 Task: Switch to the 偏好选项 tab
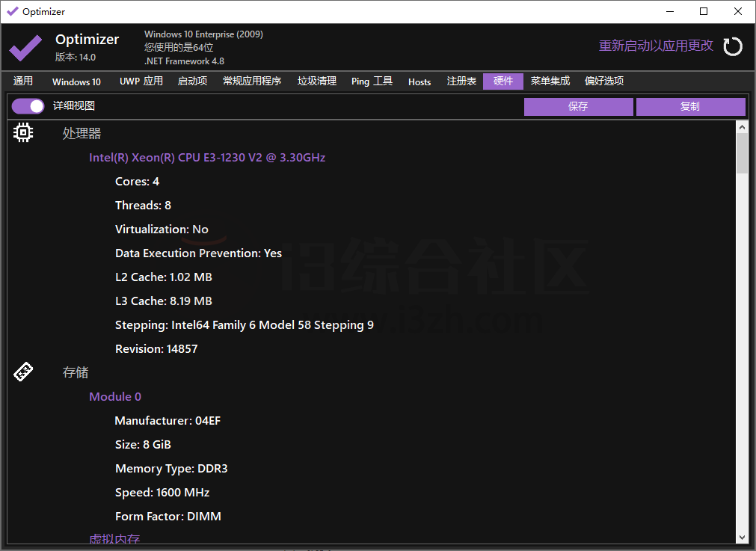[604, 81]
